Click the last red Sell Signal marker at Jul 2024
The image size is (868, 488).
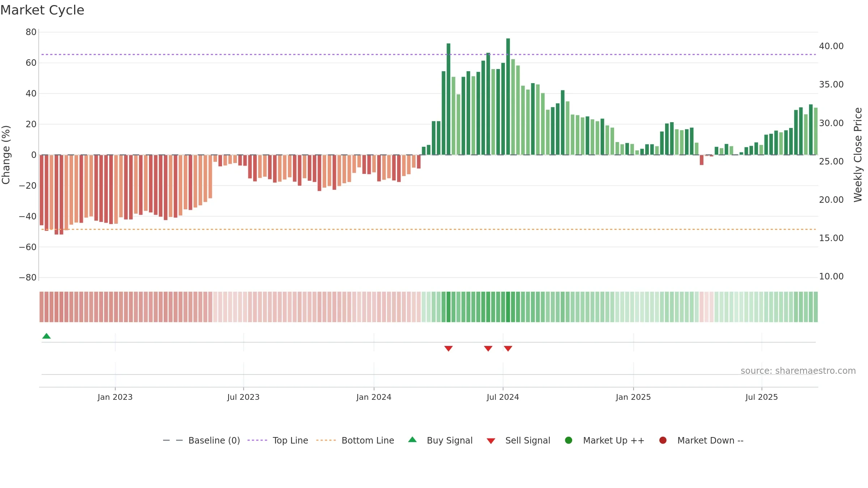tap(508, 348)
